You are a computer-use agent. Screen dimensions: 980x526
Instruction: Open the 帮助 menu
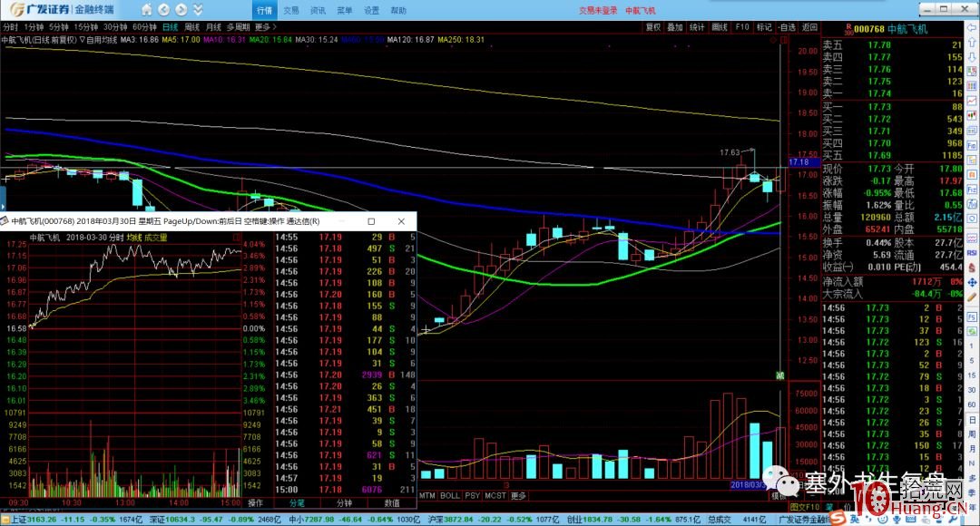[398, 11]
